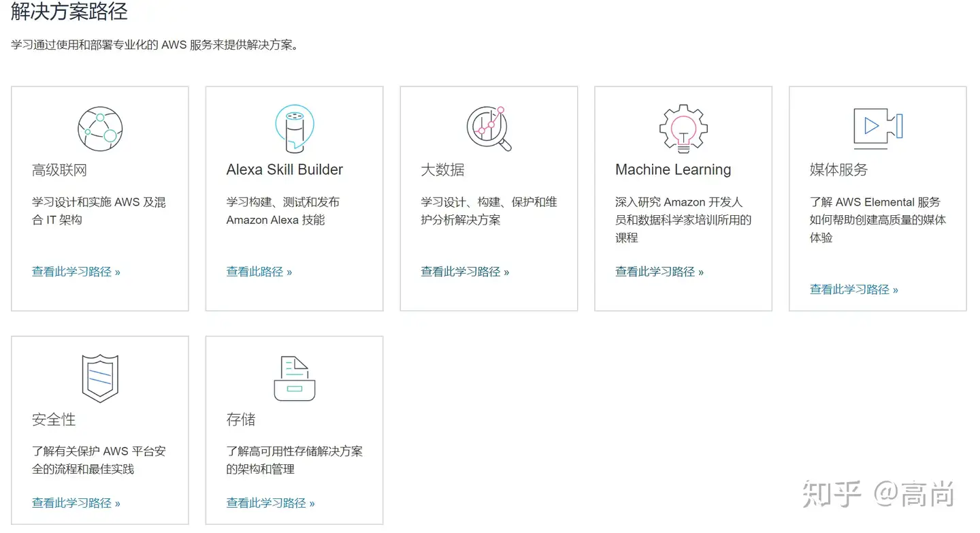Click the 学习通过使用和部署专业化的 AWS 服务 subtitle
This screenshot has height=533, width=980.
click(155, 46)
